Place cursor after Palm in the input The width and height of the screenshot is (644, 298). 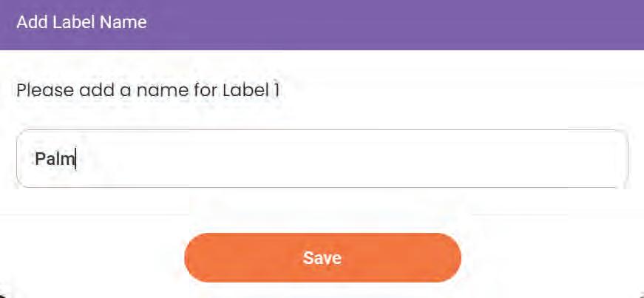(77, 159)
